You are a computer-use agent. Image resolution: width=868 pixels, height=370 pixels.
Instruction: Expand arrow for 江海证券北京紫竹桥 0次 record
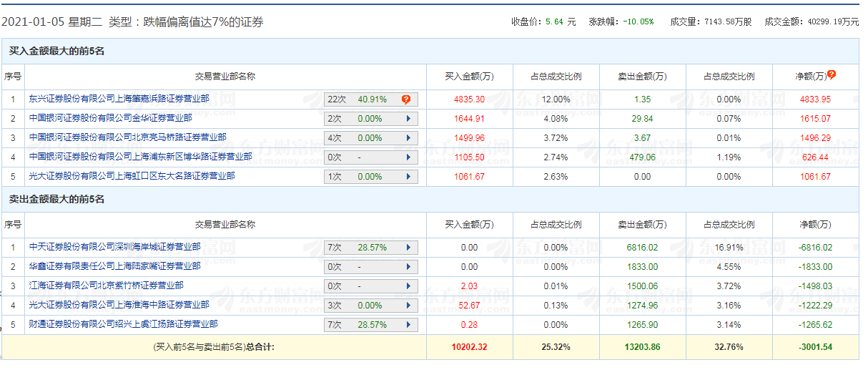tap(408, 286)
